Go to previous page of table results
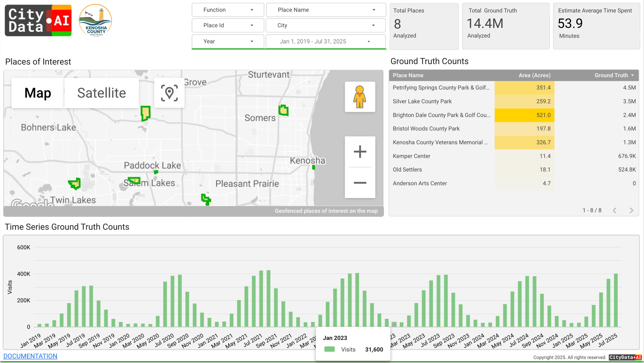The image size is (644, 363). tap(614, 211)
